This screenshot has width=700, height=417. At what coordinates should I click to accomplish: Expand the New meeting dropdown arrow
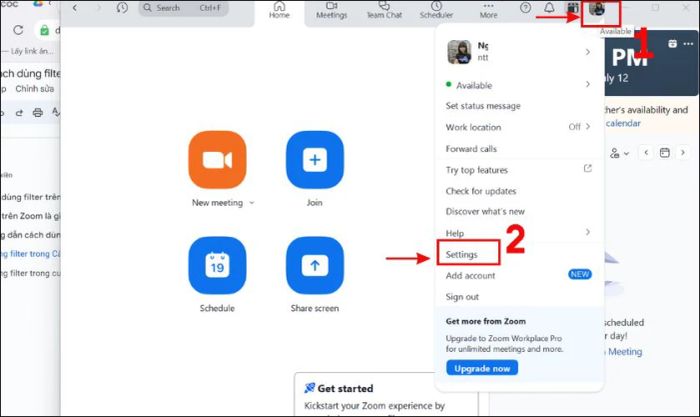point(252,203)
